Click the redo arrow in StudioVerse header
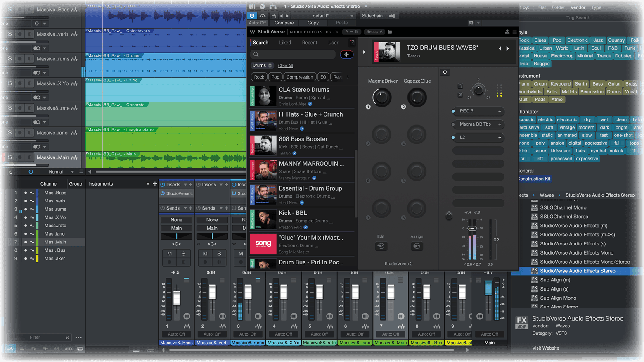644x362 pixels. [x=336, y=32]
